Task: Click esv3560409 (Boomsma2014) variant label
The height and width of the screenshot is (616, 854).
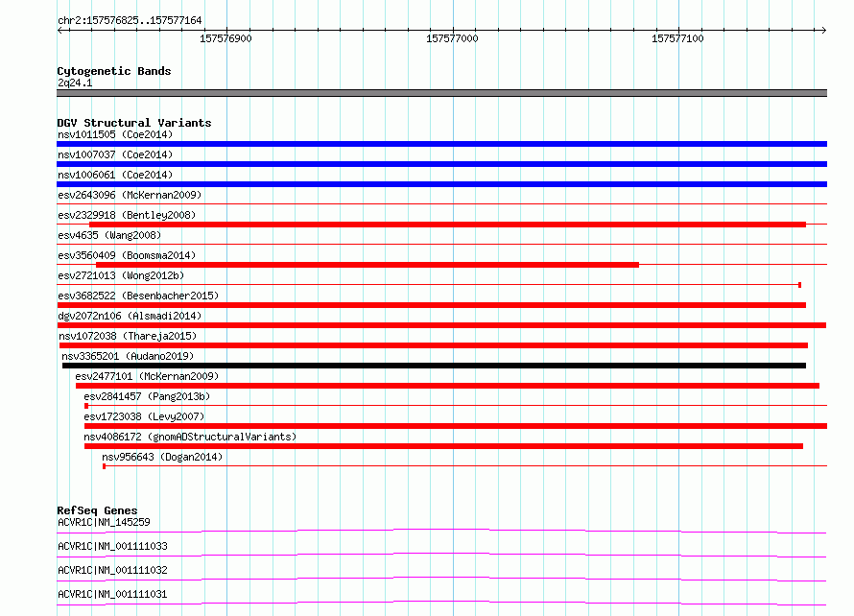Action: (x=127, y=255)
